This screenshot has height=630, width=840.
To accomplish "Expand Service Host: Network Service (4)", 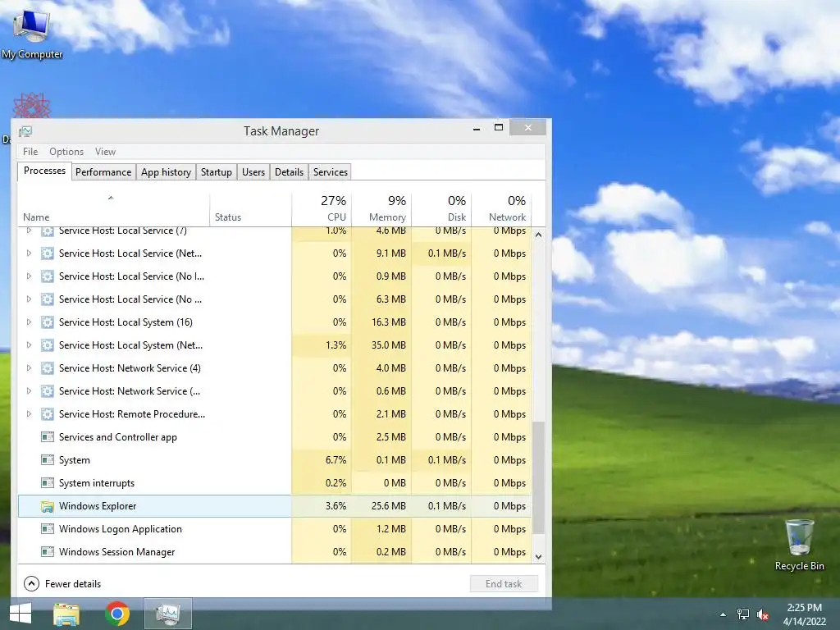I will 29,368.
